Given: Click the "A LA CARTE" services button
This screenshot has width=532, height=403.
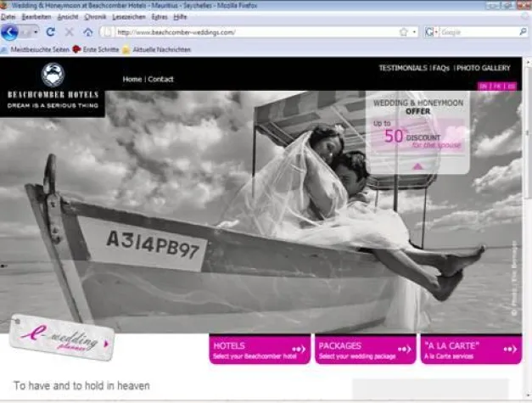Looking at the screenshot, I should (x=470, y=350).
